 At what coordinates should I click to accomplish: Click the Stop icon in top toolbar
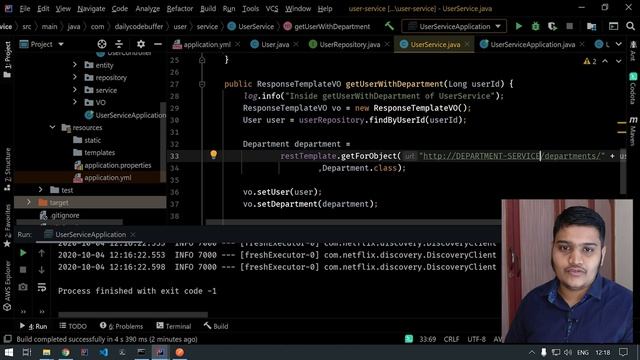pyautogui.click(x=569, y=27)
